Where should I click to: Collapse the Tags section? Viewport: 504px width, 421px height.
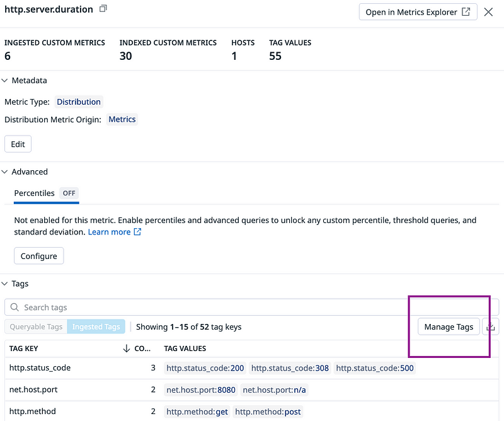[x=5, y=284]
